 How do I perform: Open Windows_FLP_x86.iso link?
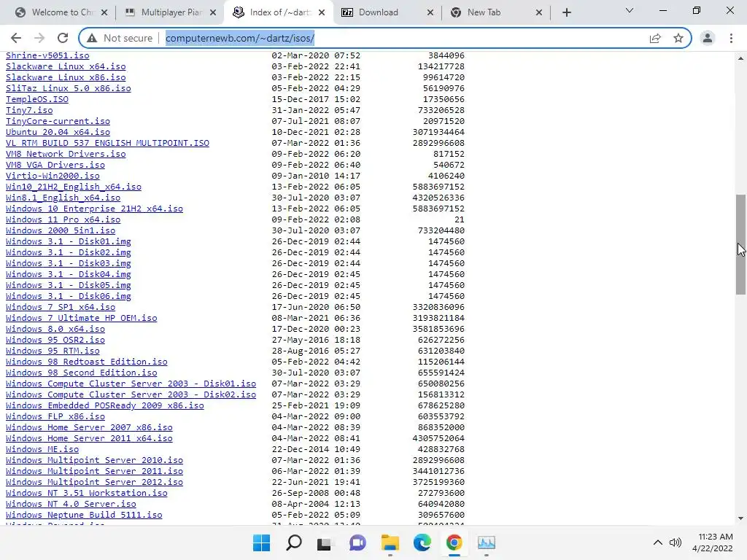55,416
